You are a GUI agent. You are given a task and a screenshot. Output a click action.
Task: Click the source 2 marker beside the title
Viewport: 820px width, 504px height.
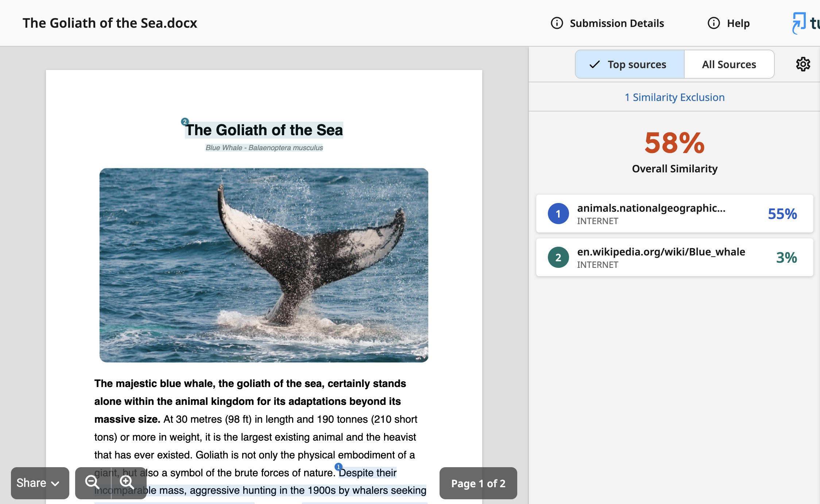pyautogui.click(x=185, y=122)
